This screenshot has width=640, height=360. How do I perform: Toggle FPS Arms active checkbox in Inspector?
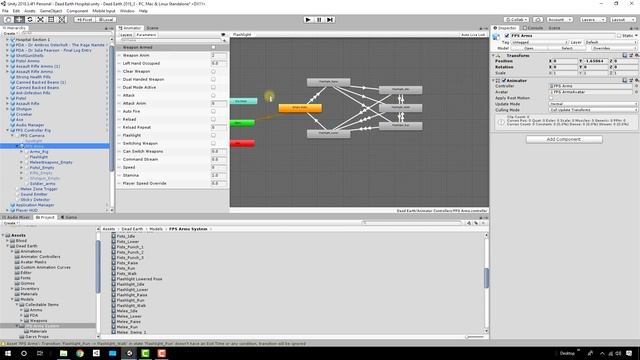507,36
